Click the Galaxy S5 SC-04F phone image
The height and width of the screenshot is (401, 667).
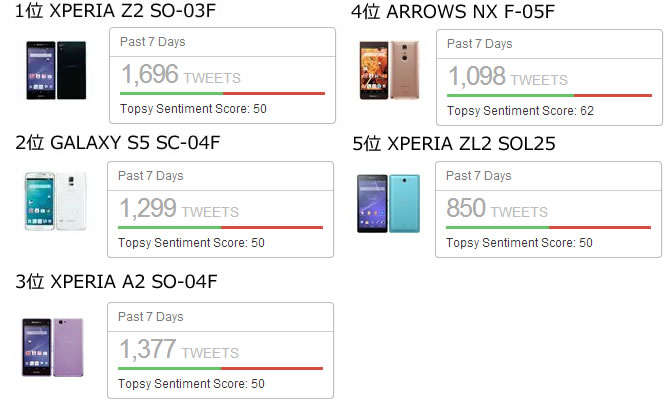coord(55,201)
